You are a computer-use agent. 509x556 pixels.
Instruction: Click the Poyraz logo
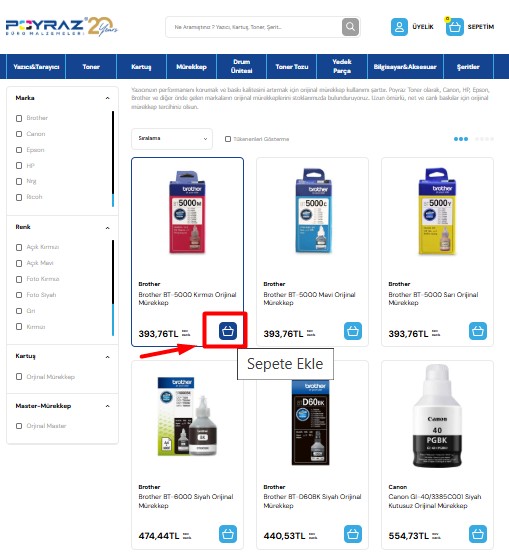[x=61, y=27]
